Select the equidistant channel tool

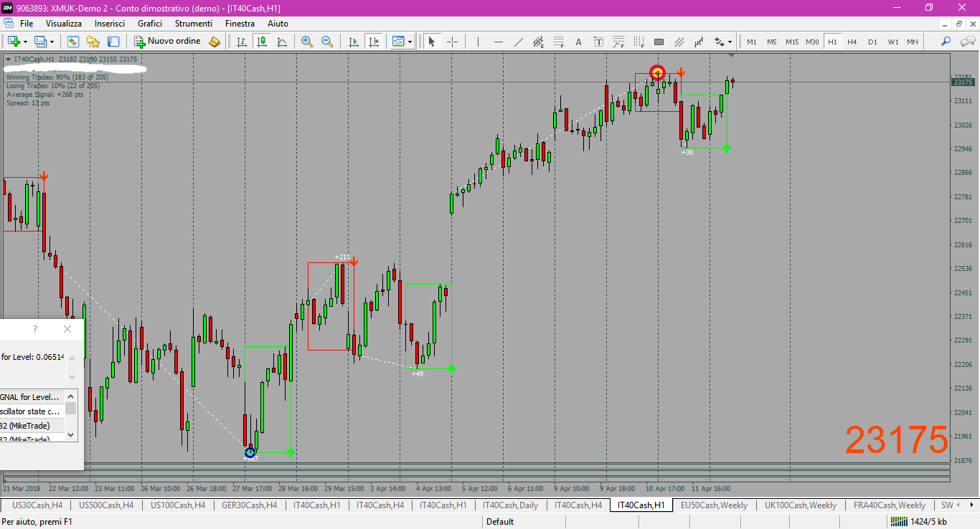point(539,42)
